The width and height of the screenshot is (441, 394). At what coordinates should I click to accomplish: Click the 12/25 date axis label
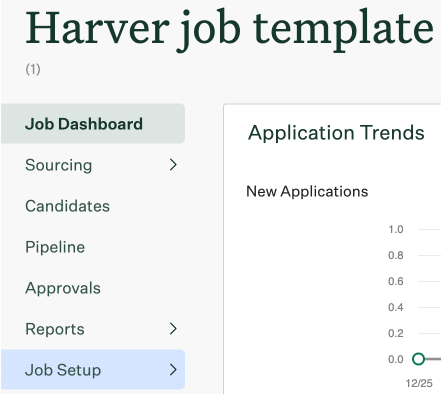[419, 383]
